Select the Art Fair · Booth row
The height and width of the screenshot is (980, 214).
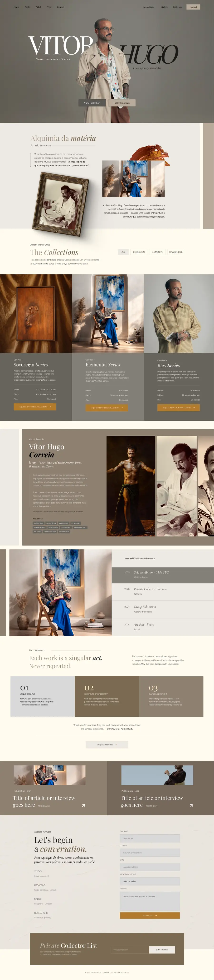pos(163,627)
